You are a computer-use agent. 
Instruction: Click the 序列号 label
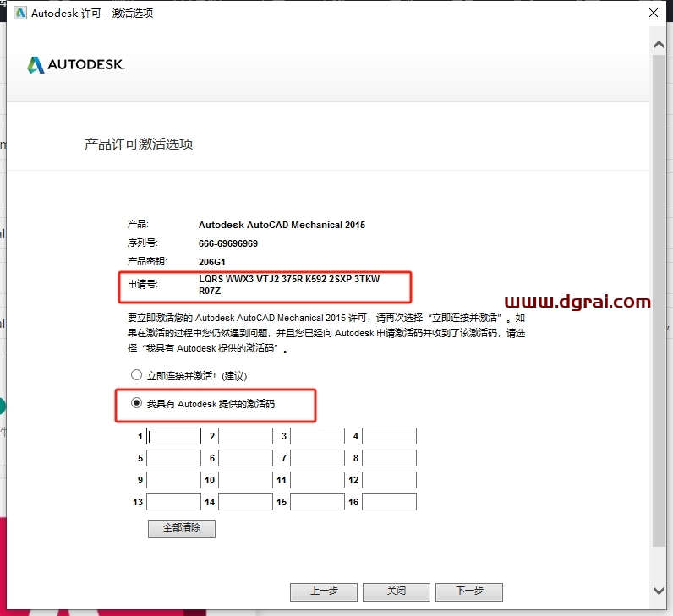pos(143,243)
